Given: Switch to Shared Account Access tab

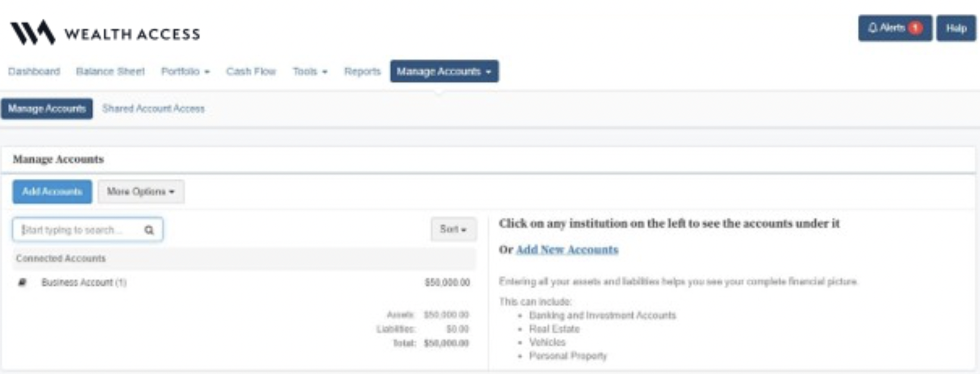Looking at the screenshot, I should [x=153, y=109].
